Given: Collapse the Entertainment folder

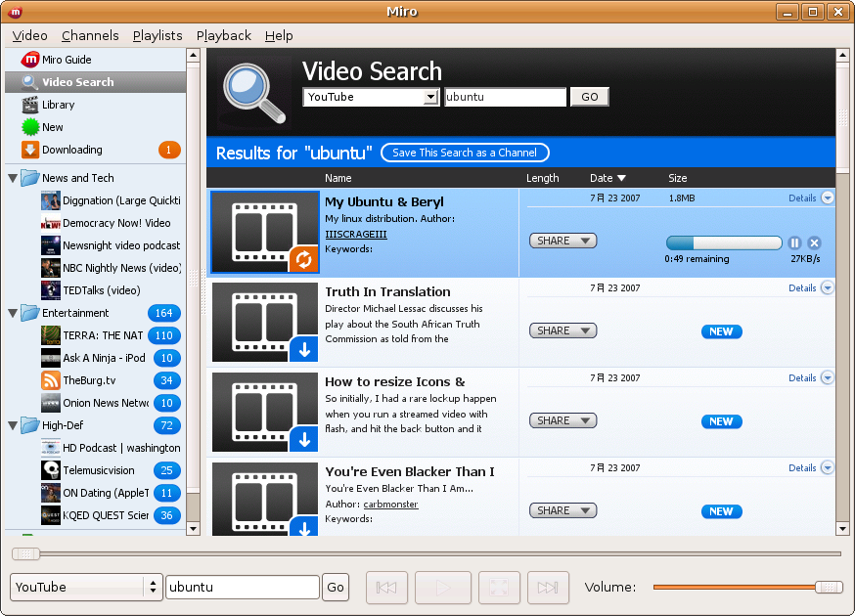Looking at the screenshot, I should [x=13, y=313].
